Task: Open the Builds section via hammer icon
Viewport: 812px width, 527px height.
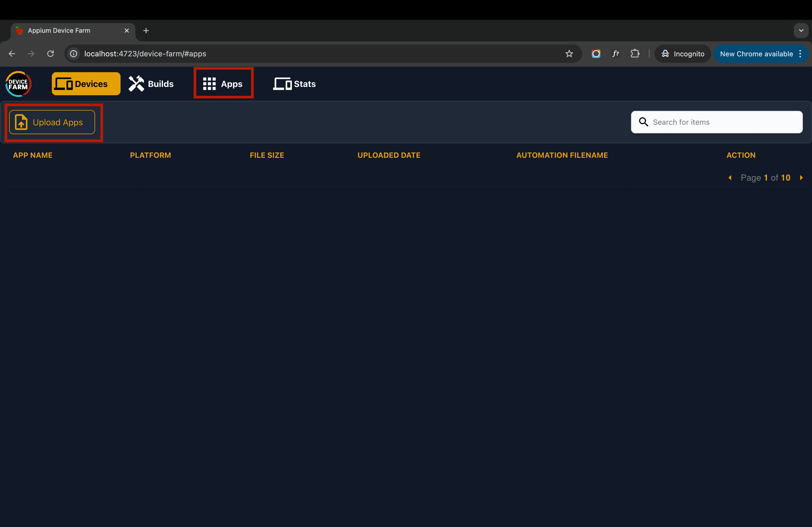Action: tap(136, 83)
